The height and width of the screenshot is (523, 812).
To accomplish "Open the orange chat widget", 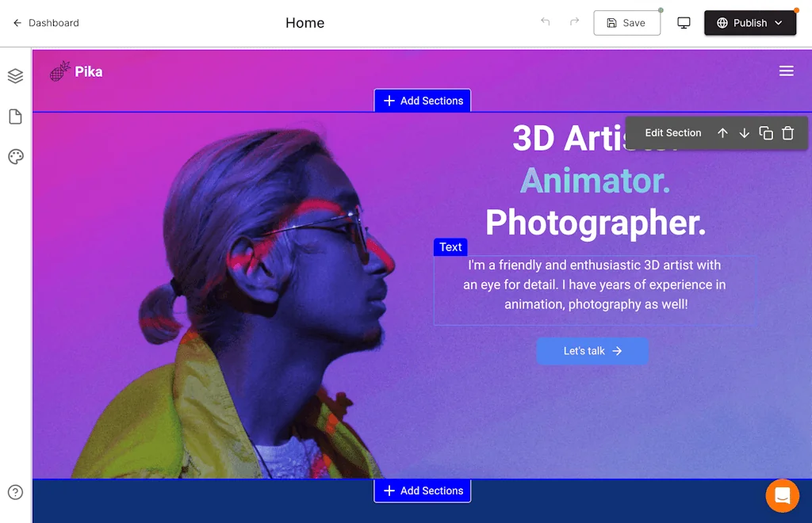I will (x=782, y=496).
